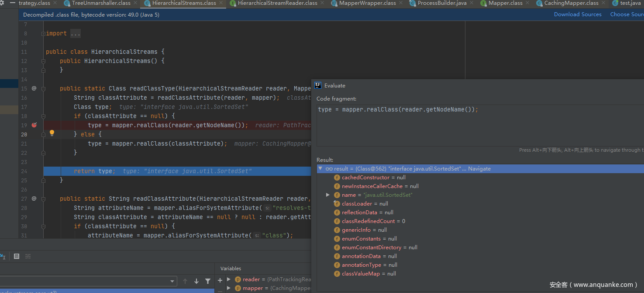Screen dimensions: 644x293
Task: Click the Evaluate in debugger calculator icon
Action: [17, 256]
